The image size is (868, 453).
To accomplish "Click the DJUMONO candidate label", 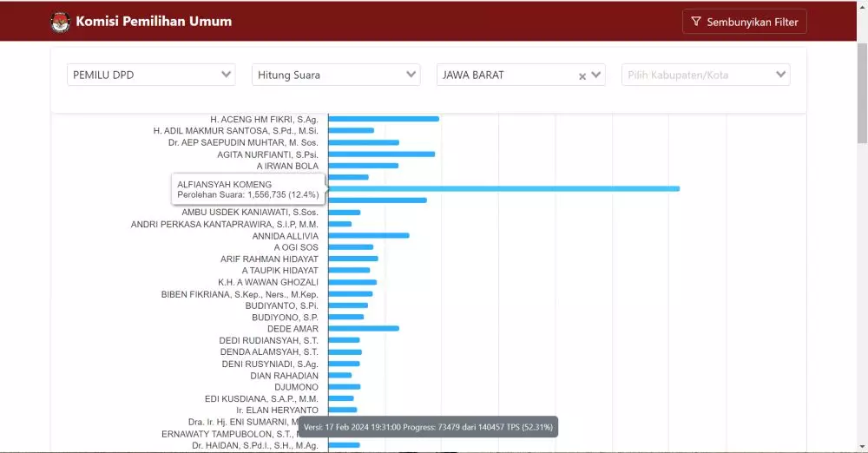I will tap(296, 387).
